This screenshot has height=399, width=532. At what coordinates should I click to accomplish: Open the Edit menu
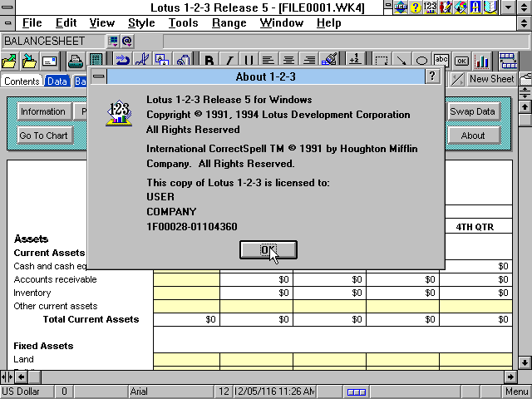pyautogui.click(x=66, y=22)
